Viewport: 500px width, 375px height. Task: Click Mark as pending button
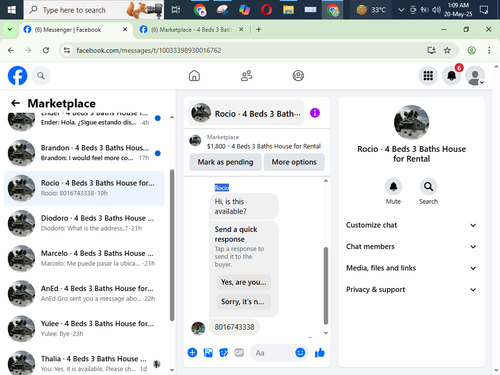(x=225, y=162)
